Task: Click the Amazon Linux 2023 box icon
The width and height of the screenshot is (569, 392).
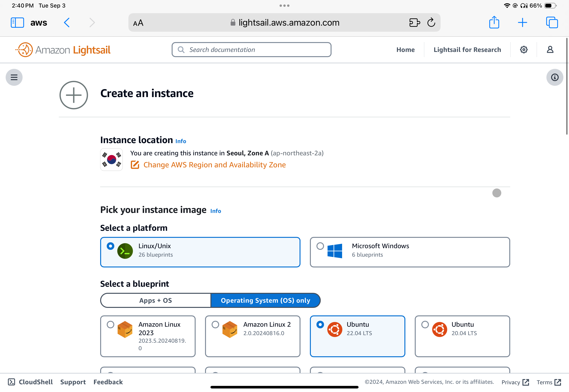Action: 125,329
